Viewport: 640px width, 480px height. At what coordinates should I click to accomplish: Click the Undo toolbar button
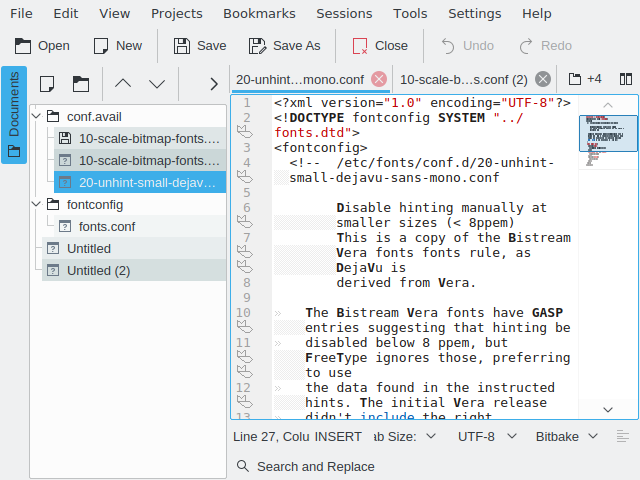tap(467, 46)
